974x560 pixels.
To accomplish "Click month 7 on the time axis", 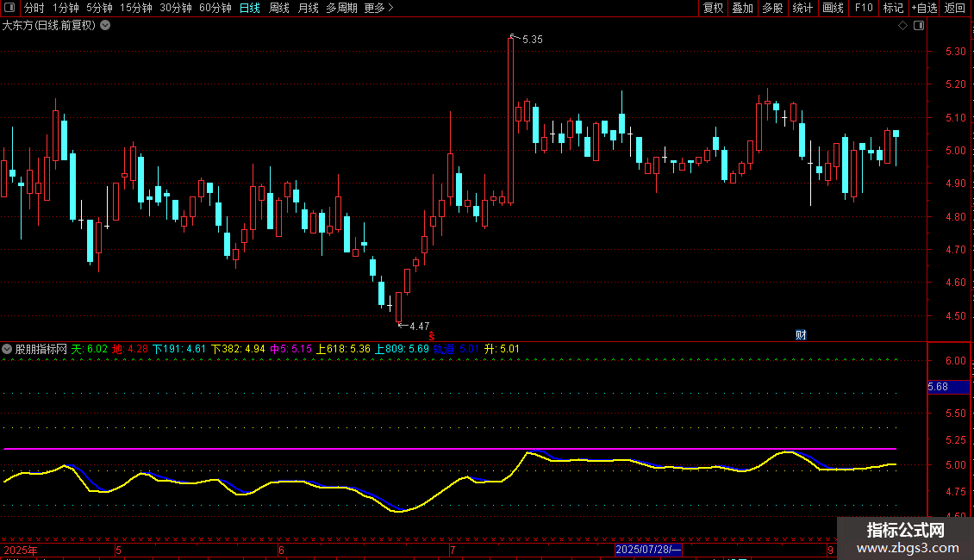I will (x=453, y=550).
